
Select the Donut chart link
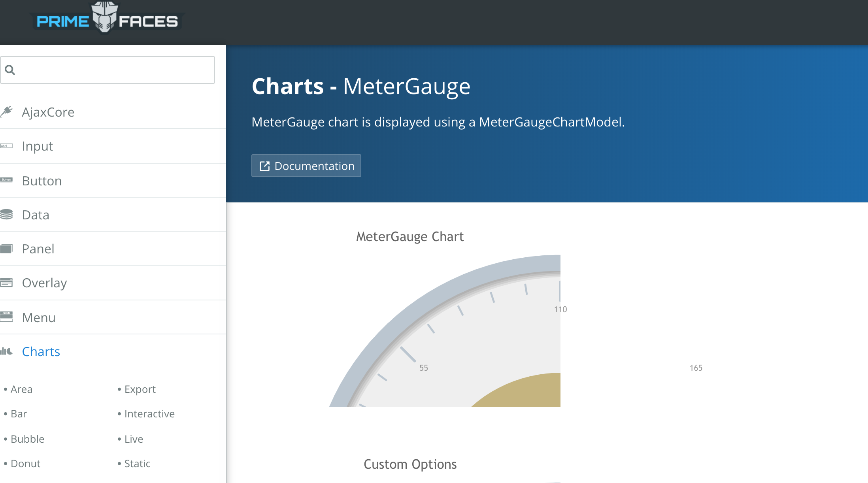tap(25, 464)
